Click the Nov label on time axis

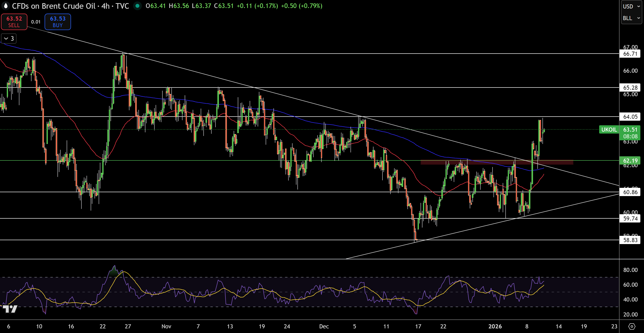[166, 326]
